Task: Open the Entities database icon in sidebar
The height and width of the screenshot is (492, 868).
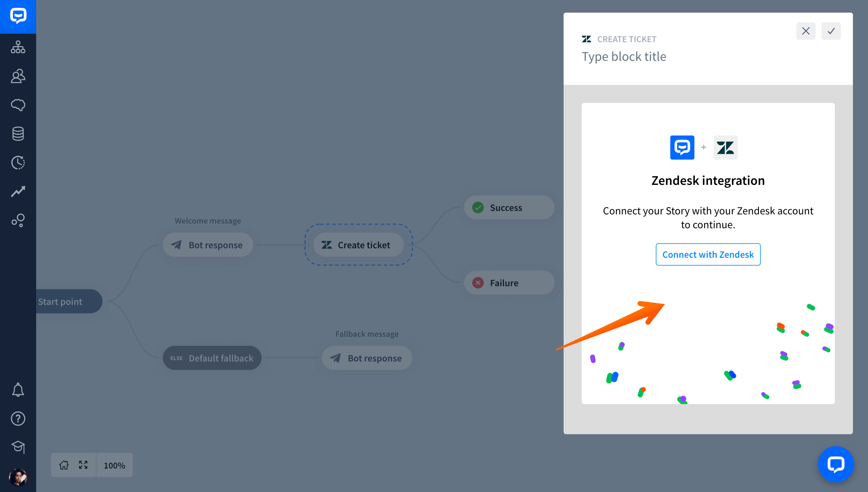Action: 18,134
